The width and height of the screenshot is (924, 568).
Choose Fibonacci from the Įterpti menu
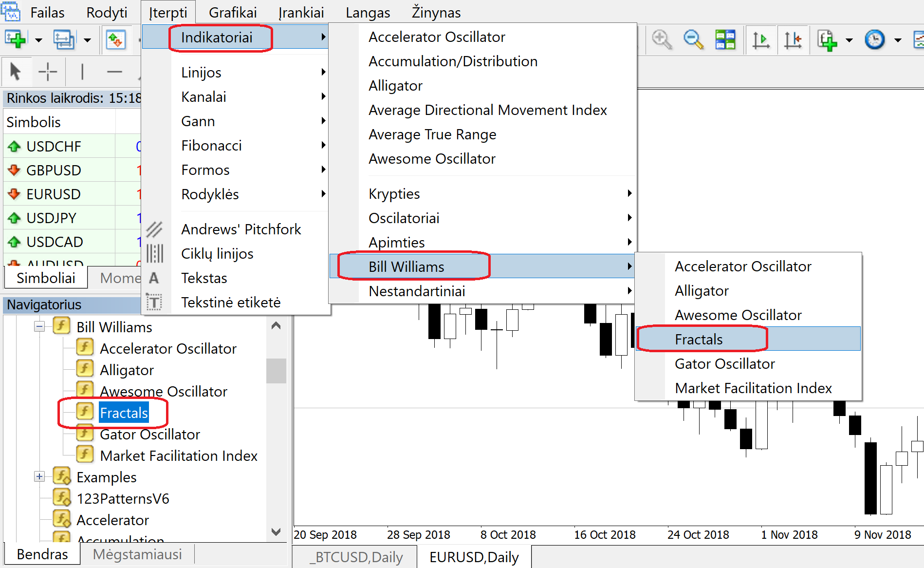[236, 145]
